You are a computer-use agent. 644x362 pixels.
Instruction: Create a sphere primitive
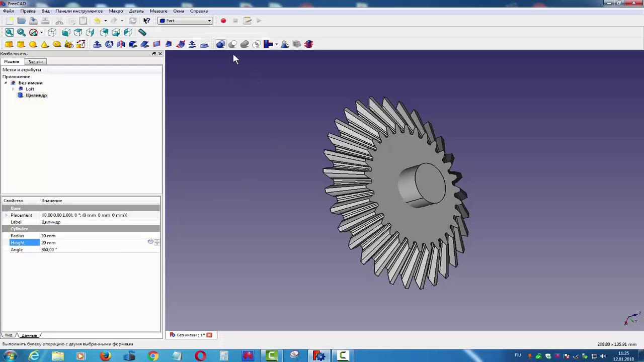point(33,44)
